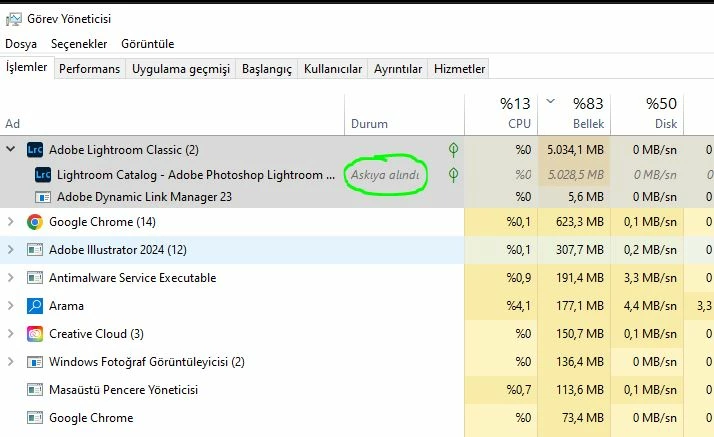Click the Antimalware Service Executable icon
The height and width of the screenshot is (437, 714).
(x=35, y=278)
